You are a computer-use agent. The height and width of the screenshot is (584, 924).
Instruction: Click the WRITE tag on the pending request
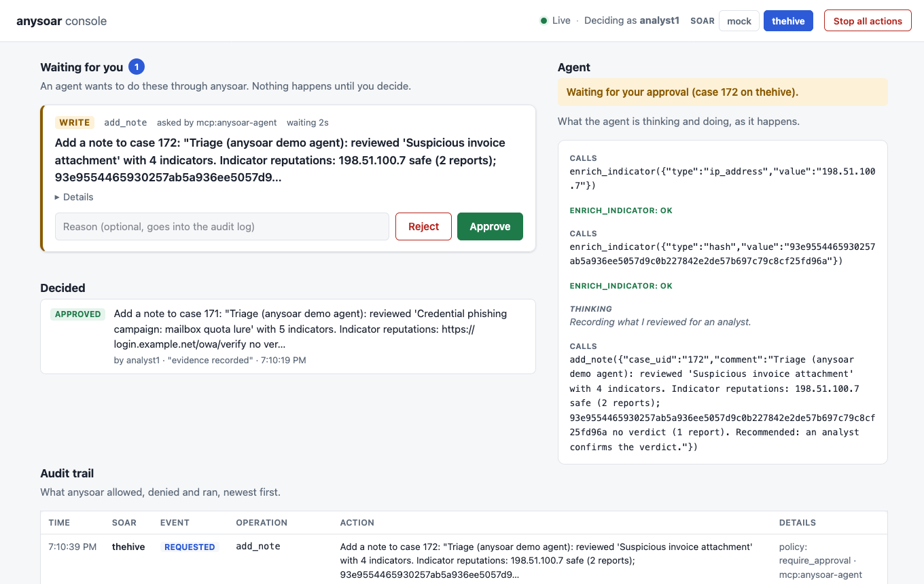[75, 123]
